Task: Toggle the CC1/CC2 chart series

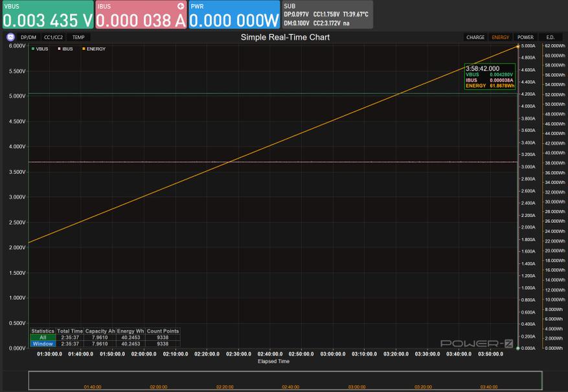Action: 53,38
